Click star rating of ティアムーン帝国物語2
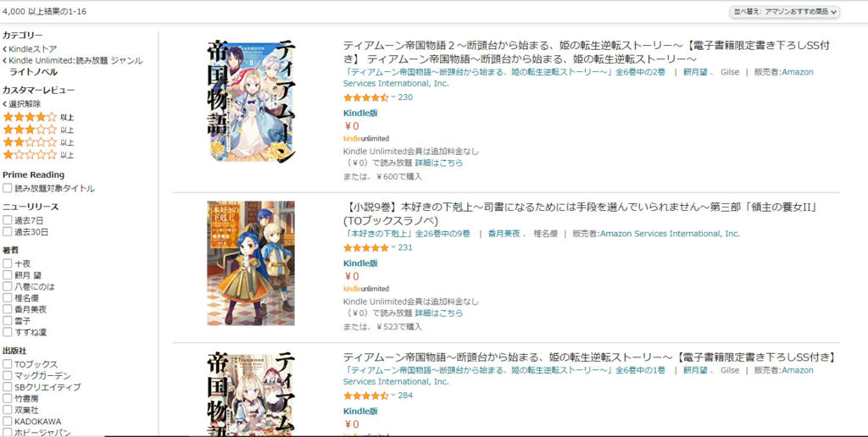The height and width of the screenshot is (437, 868). (x=366, y=97)
